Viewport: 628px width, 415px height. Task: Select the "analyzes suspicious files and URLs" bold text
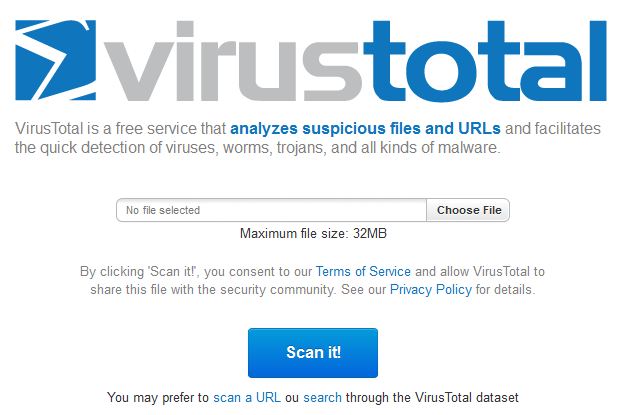(365, 129)
